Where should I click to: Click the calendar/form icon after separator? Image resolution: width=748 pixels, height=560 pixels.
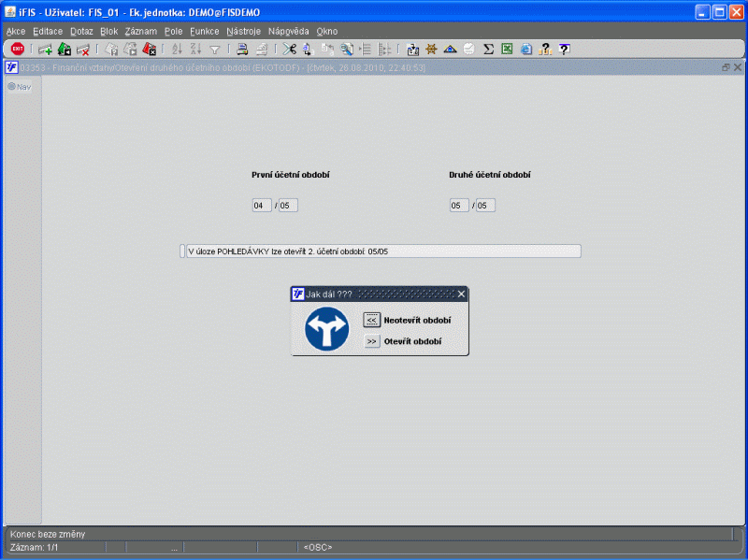[x=412, y=50]
